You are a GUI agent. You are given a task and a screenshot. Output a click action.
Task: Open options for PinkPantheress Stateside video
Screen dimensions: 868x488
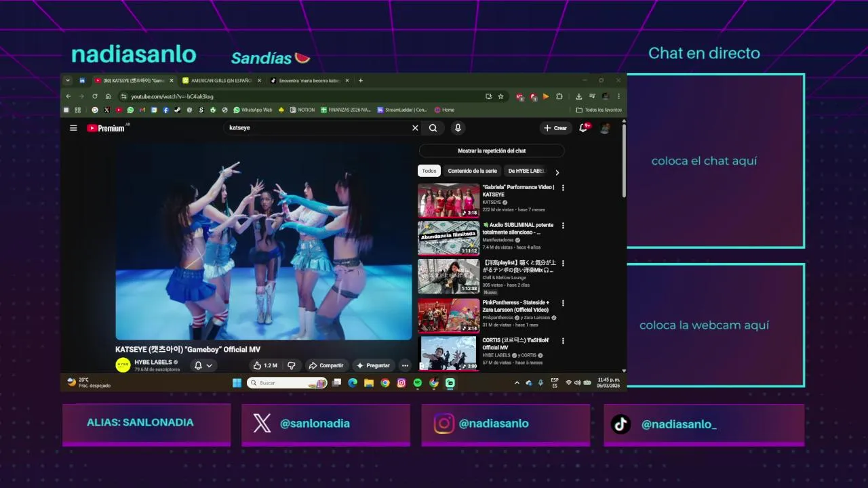(563, 303)
